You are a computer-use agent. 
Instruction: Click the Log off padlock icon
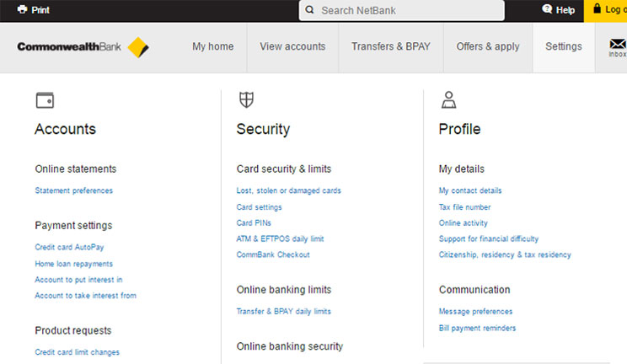click(x=597, y=8)
